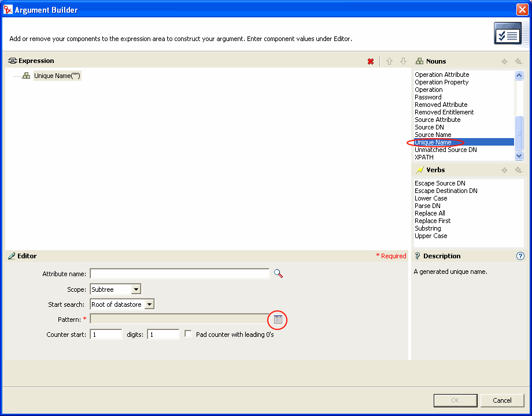Screen dimensions: 532x416
Task: Insert verb with double-plus icon in Verbs header
Action: pos(519,170)
